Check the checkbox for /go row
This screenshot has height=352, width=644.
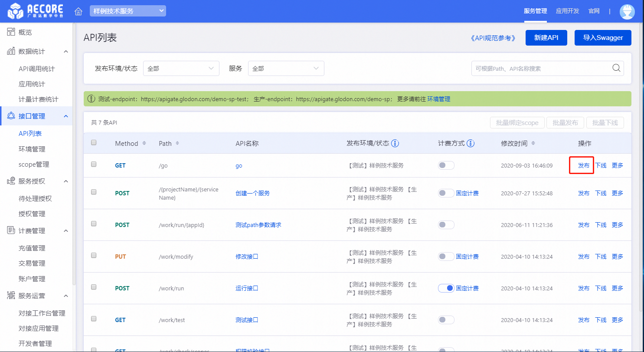tap(94, 164)
